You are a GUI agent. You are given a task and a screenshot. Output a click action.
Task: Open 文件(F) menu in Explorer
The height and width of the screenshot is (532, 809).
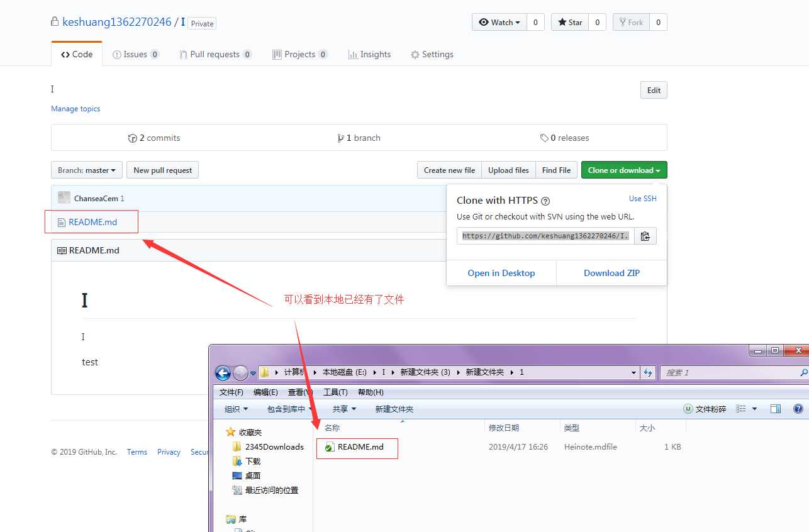click(232, 392)
